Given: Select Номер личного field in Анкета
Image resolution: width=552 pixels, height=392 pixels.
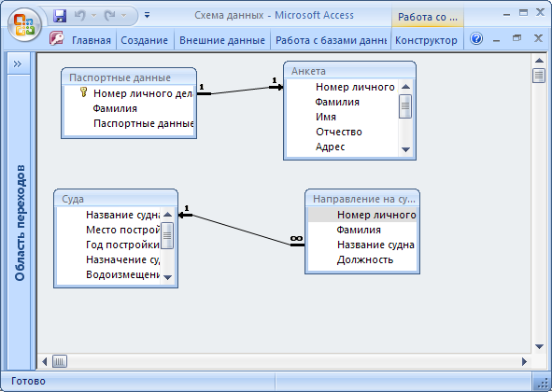Looking at the screenshot, I should [355, 87].
